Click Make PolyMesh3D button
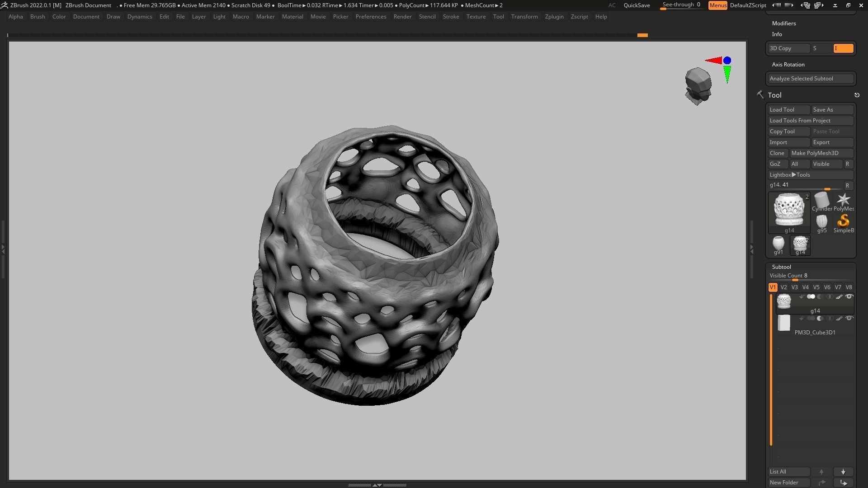The image size is (868, 488). pos(821,153)
